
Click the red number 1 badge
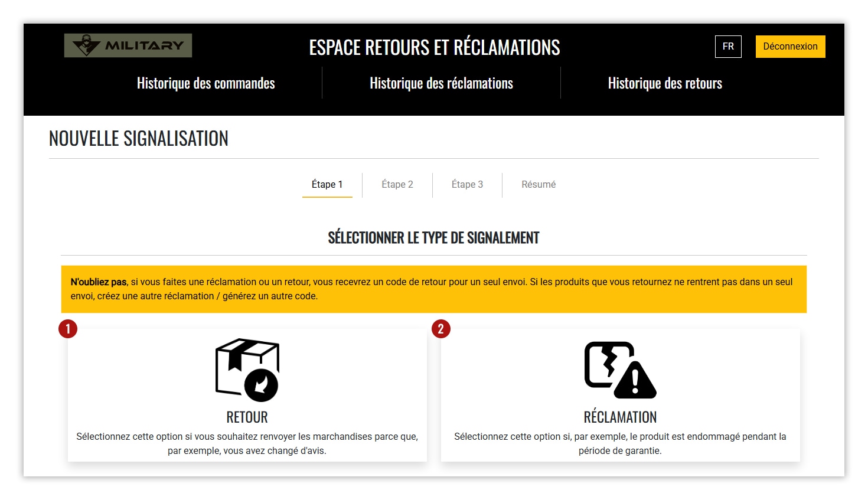click(x=68, y=329)
